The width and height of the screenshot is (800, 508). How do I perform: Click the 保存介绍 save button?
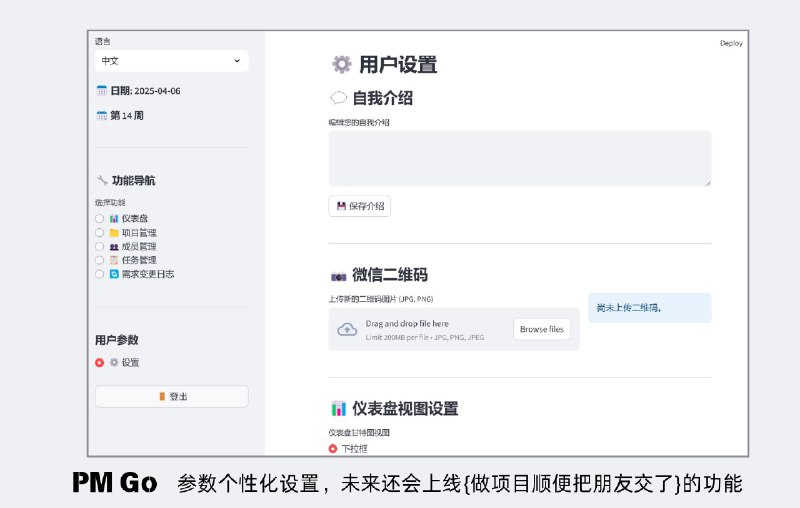pos(360,206)
